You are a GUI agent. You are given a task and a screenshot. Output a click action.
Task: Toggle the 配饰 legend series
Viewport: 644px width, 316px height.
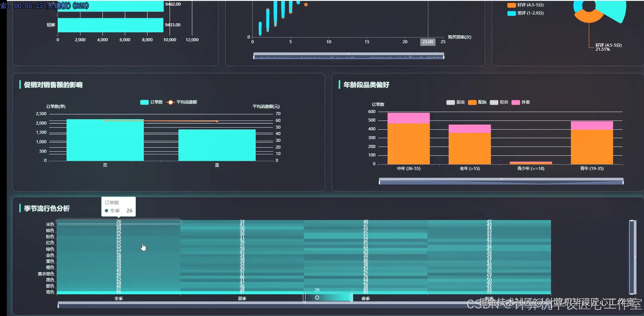click(477, 102)
